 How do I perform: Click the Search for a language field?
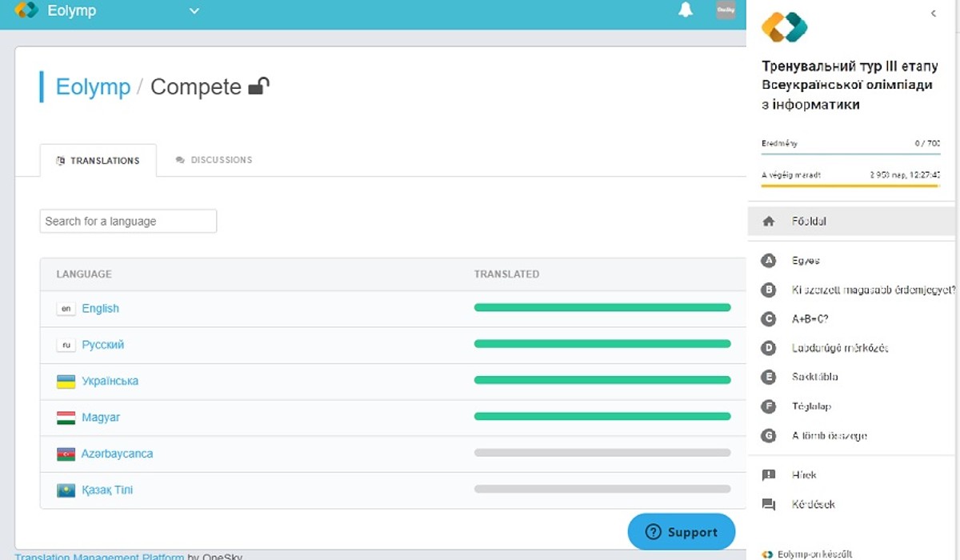128,222
